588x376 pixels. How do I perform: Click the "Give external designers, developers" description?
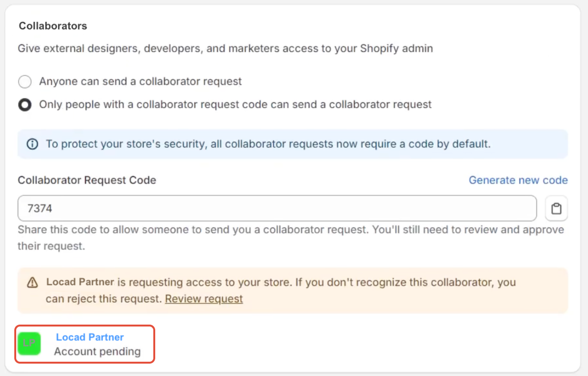226,49
